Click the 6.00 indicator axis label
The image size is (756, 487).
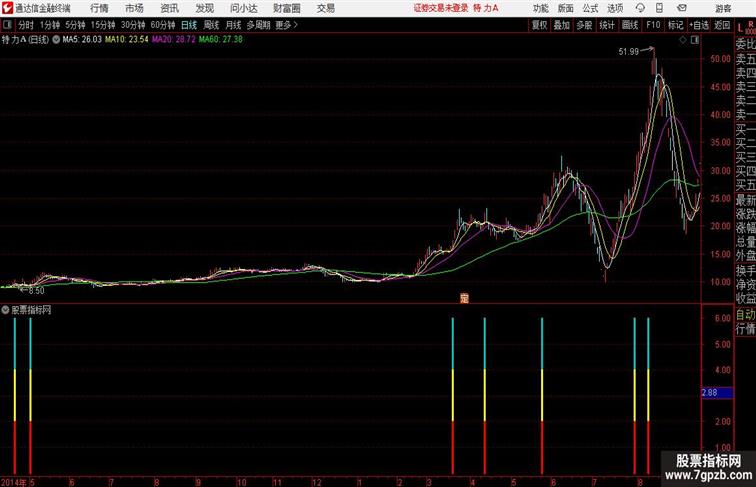point(723,318)
